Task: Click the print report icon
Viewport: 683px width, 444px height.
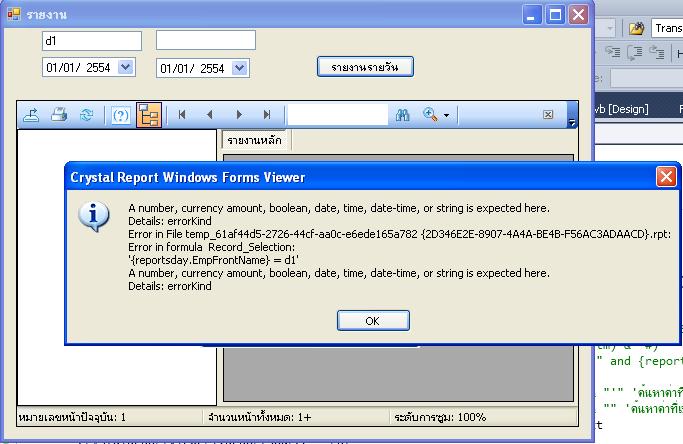Action: pyautogui.click(x=59, y=115)
